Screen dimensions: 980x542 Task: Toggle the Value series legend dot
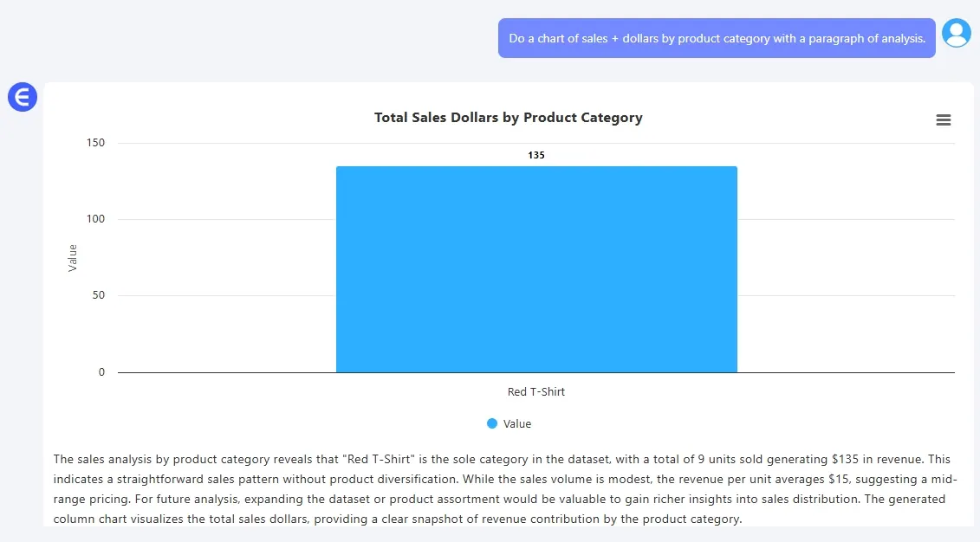[492, 423]
